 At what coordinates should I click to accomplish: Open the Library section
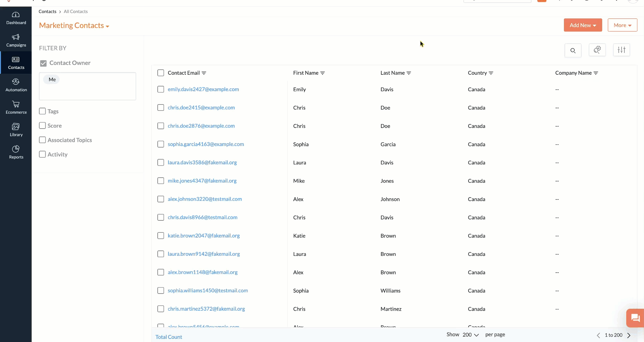[16, 130]
